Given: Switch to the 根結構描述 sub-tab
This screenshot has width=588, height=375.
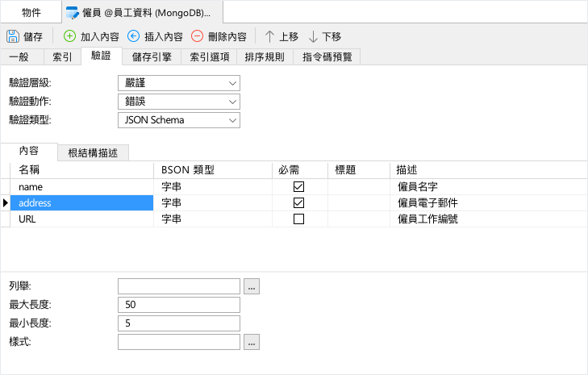Looking at the screenshot, I should tap(93, 153).
